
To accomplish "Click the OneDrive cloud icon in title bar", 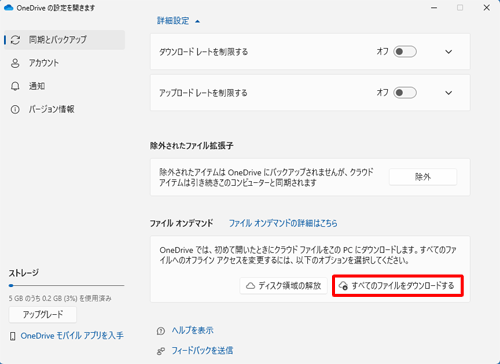I will coord(8,7).
